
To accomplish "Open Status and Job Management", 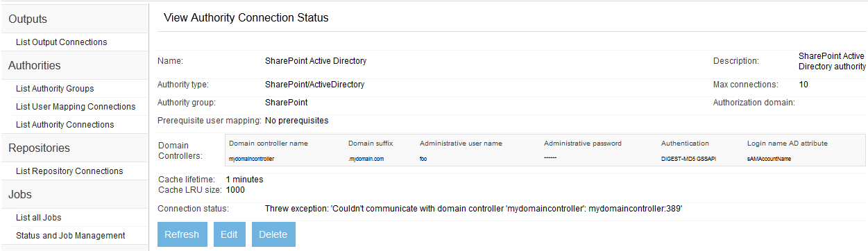I will (x=70, y=236).
